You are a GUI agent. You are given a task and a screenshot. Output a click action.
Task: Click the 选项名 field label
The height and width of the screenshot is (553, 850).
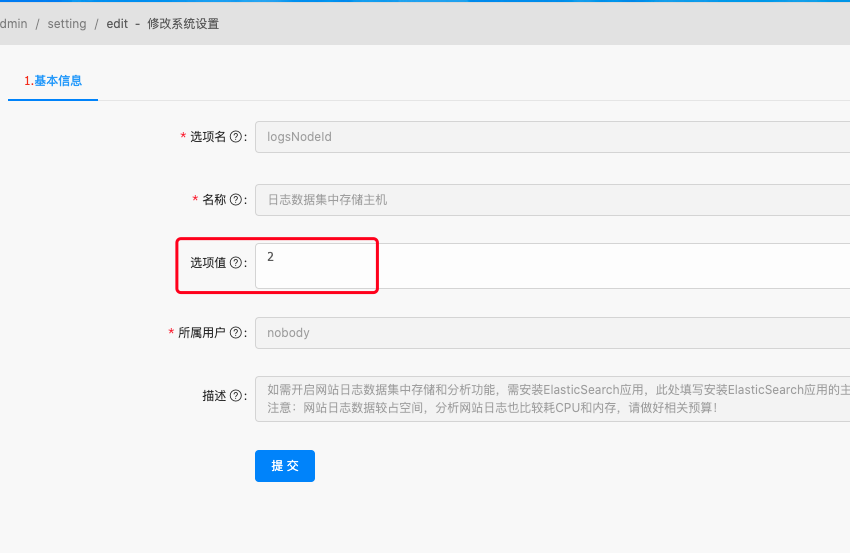tap(208, 137)
